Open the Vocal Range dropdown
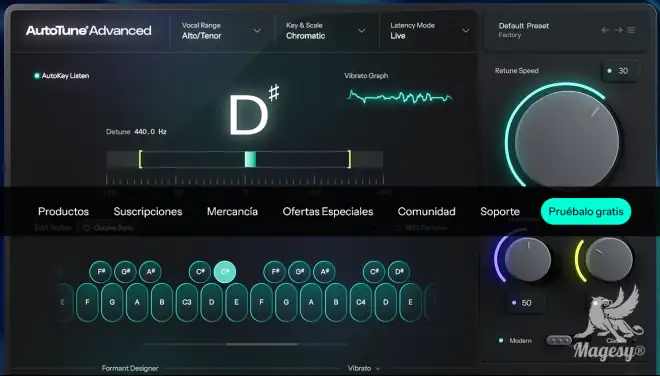Screen dimensions: 660x376 [221, 31]
